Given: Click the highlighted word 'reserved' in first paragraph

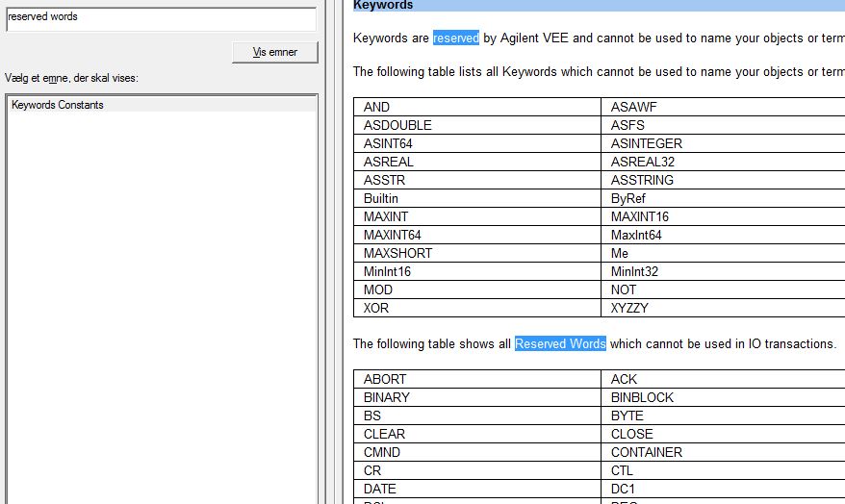Looking at the screenshot, I should click(456, 38).
